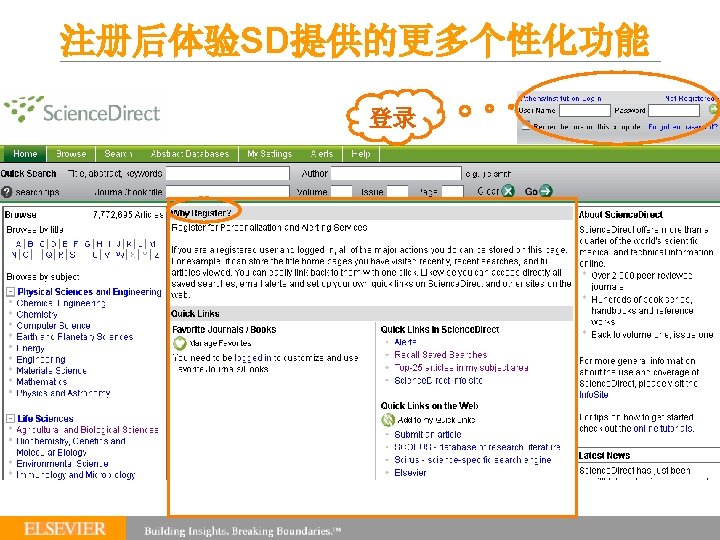Click the Alerts quick link
Viewport: 720px width, 540px height.
405,342
